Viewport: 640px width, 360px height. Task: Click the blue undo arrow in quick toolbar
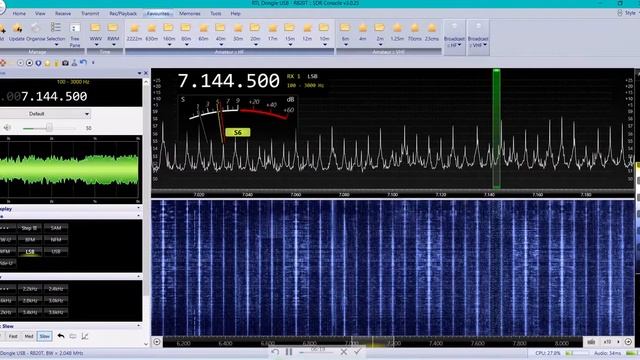[x=83, y=62]
